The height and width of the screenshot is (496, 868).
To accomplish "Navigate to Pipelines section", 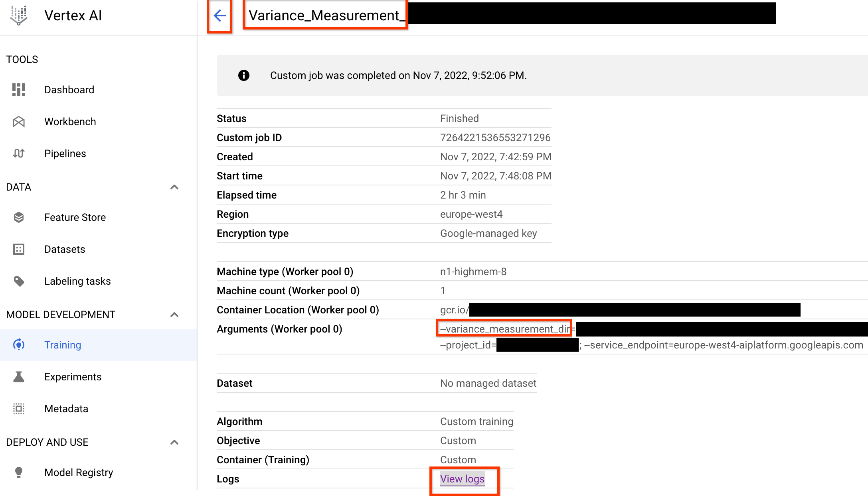I will click(x=65, y=154).
